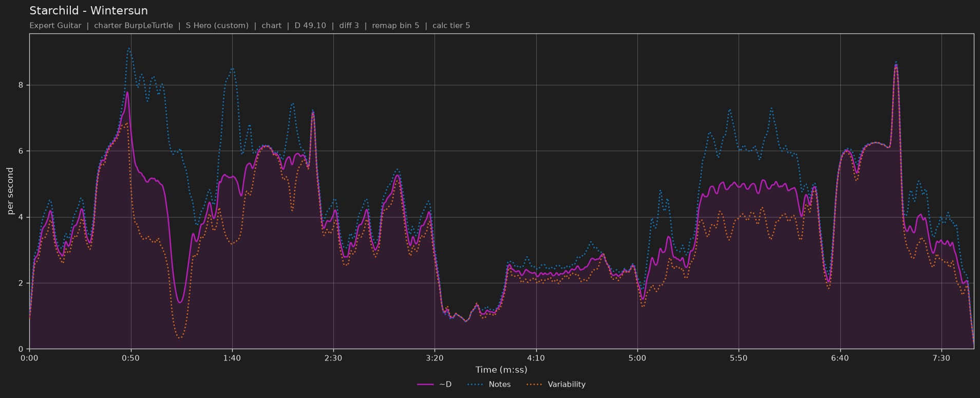The image size is (980, 398).
Task: Click the "per second" y-axis label
Action: pos(10,191)
